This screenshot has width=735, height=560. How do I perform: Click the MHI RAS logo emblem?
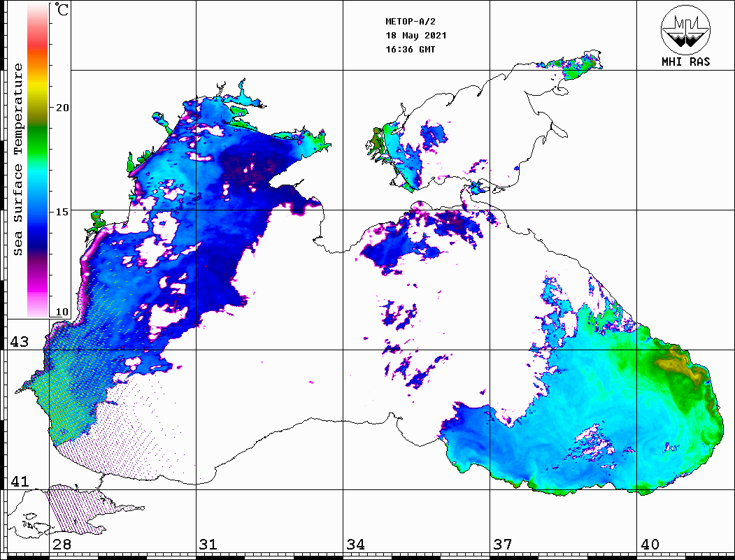tap(685, 29)
